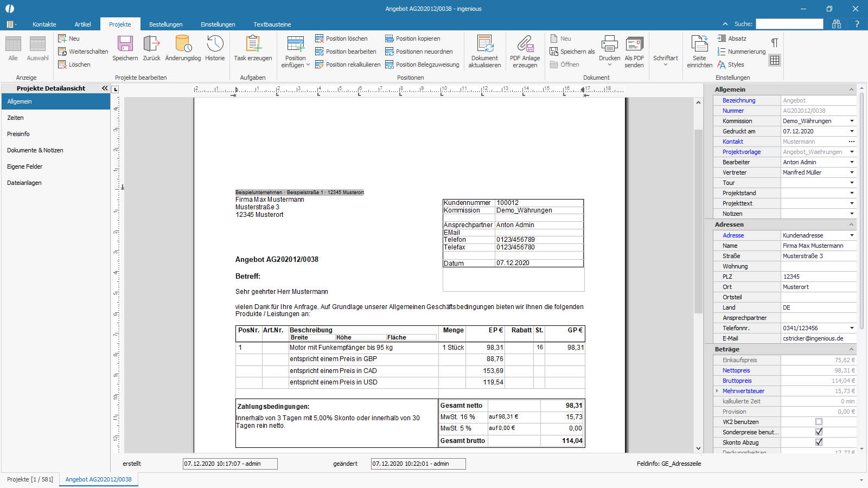The image size is (868, 488).
Task: Open the Historie clock icon
Action: [x=215, y=44]
